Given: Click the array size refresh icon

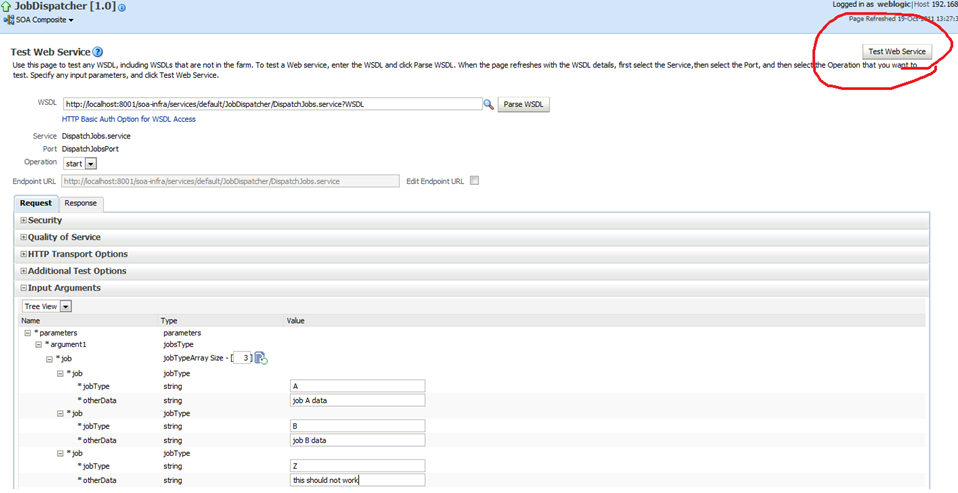Looking at the screenshot, I should click(x=260, y=359).
